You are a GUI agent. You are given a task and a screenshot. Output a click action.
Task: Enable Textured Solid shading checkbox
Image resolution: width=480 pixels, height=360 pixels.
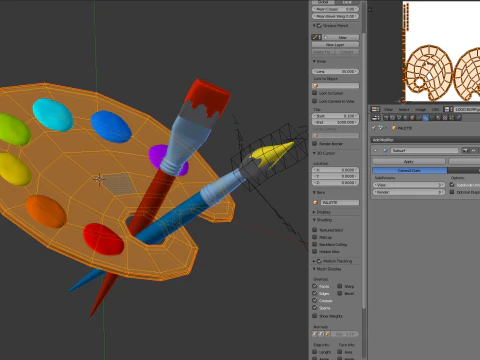point(314,230)
